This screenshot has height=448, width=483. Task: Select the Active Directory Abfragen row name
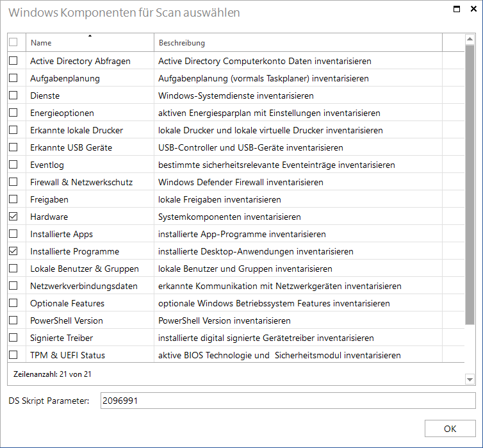80,61
